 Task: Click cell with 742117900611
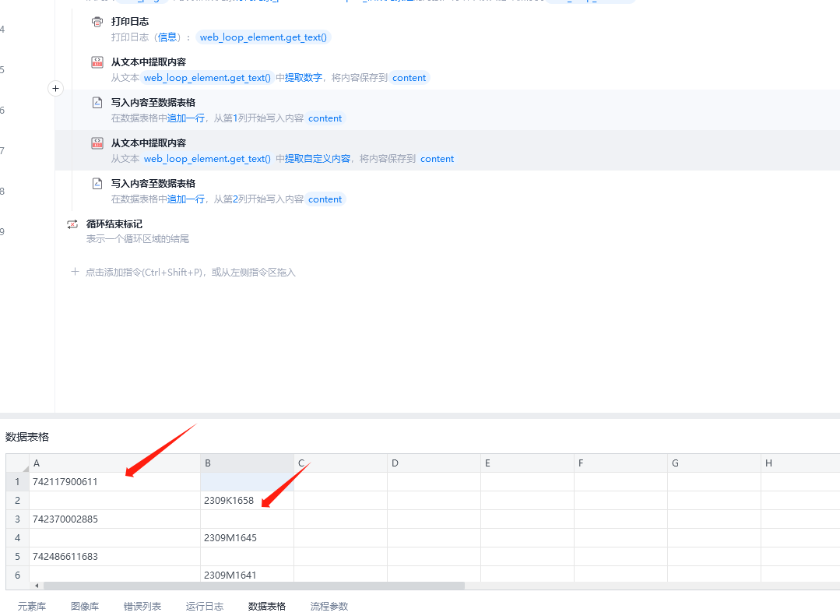pos(114,481)
